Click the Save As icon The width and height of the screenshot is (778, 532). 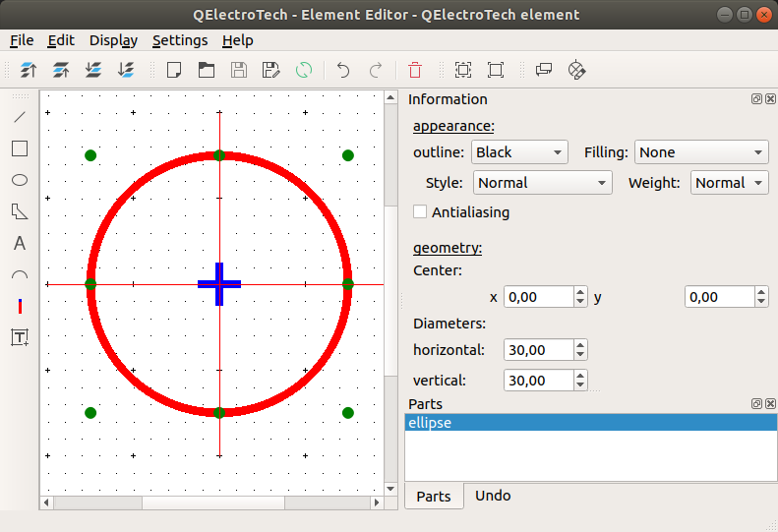(270, 70)
